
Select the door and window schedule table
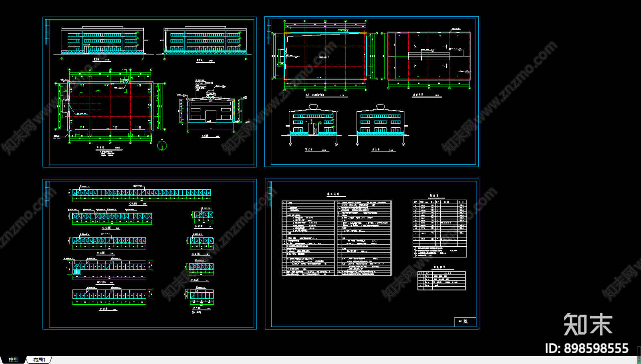(440, 228)
